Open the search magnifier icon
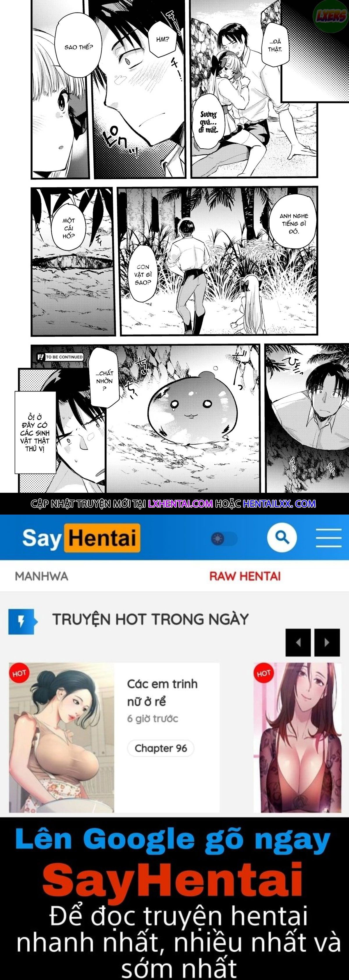 pyautogui.click(x=282, y=538)
